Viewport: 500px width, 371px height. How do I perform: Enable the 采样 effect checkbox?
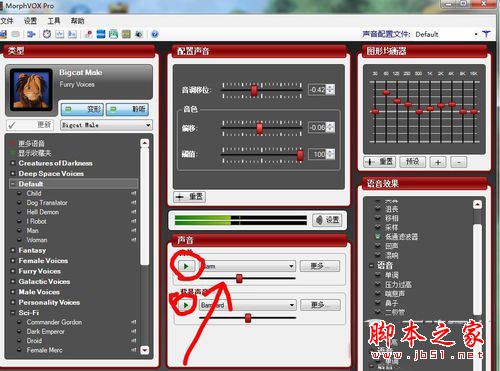point(378,228)
